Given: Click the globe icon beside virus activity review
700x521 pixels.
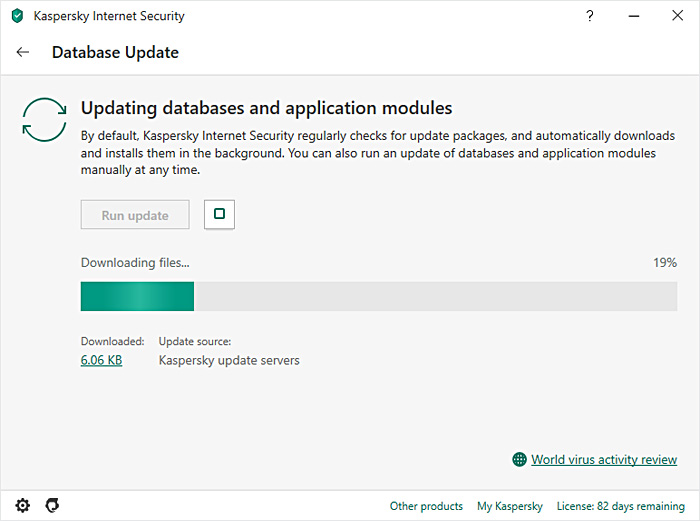Looking at the screenshot, I should point(519,460).
